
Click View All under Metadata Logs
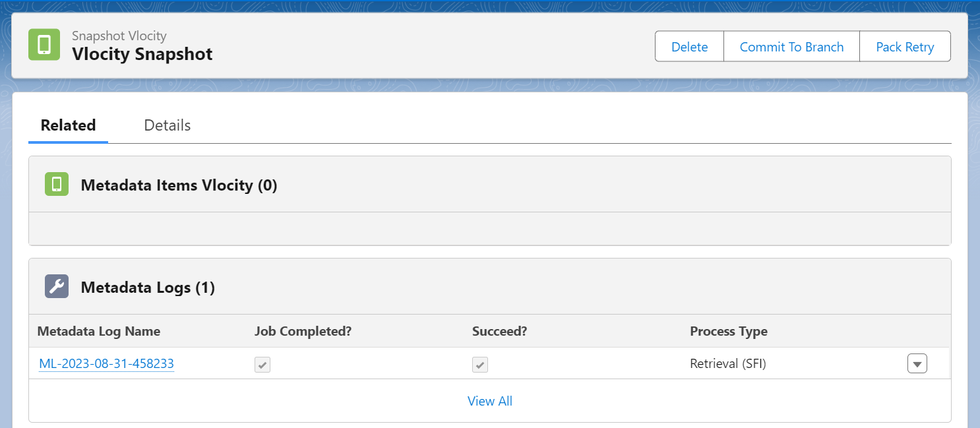point(489,401)
